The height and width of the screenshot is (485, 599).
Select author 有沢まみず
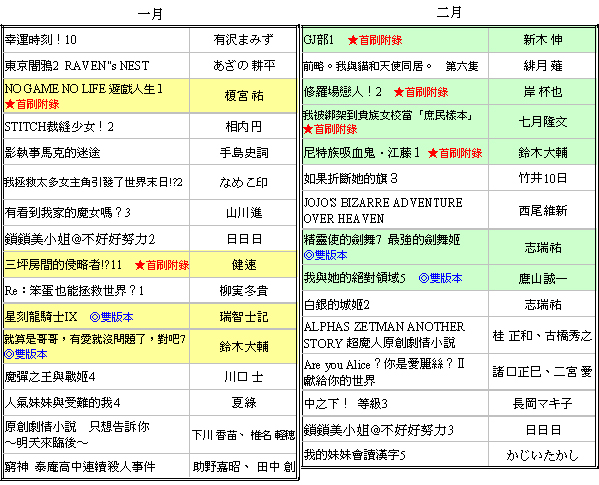(243, 40)
